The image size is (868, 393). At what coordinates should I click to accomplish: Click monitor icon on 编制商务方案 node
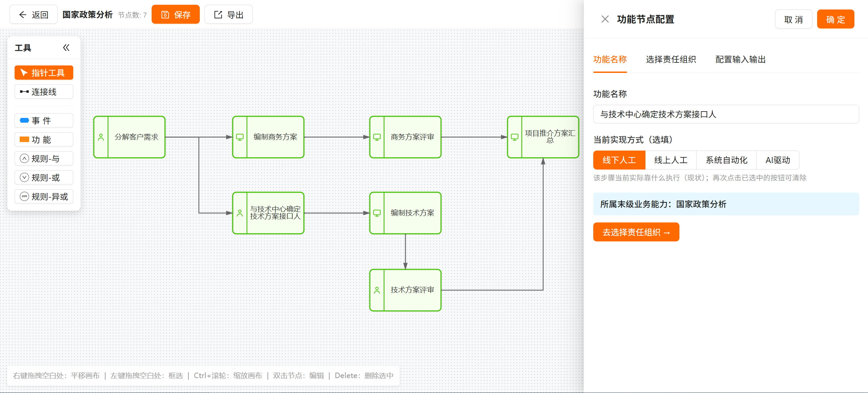pos(240,137)
